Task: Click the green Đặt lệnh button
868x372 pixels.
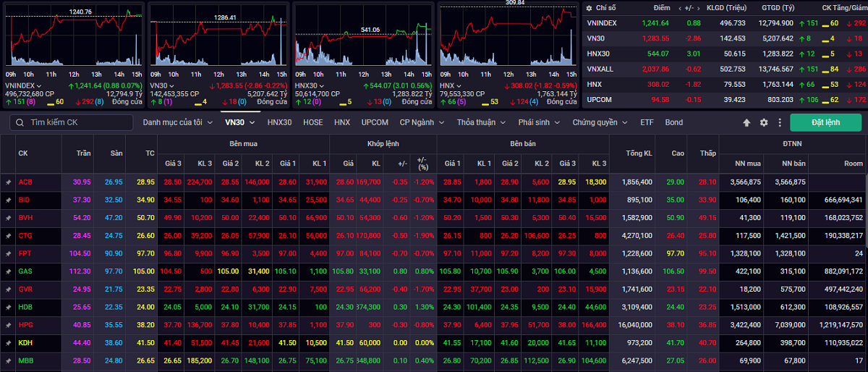Action: click(x=825, y=123)
